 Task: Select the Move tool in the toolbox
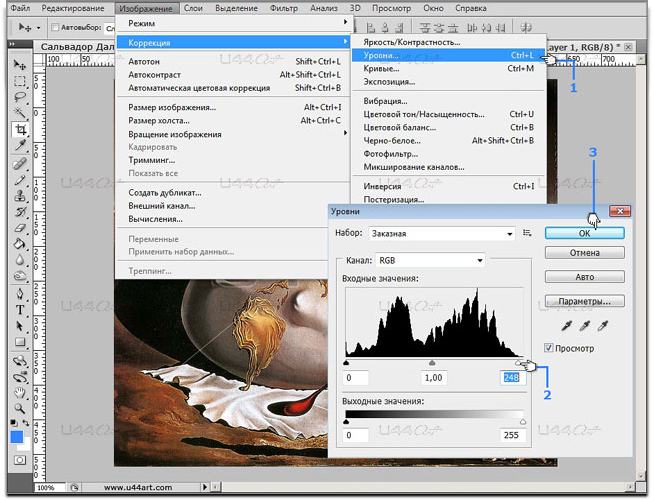(20, 64)
